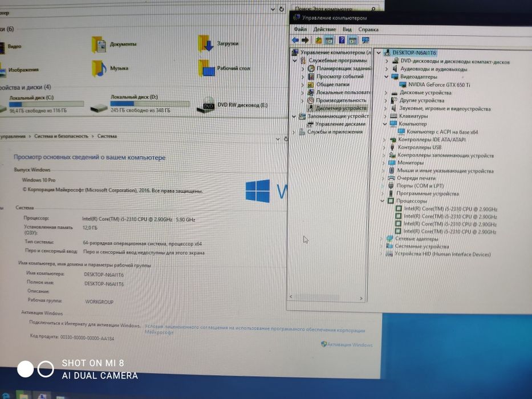Expand Звуковые, игровые и видеоустройства
The width and height of the screenshot is (532, 399).
(x=385, y=108)
